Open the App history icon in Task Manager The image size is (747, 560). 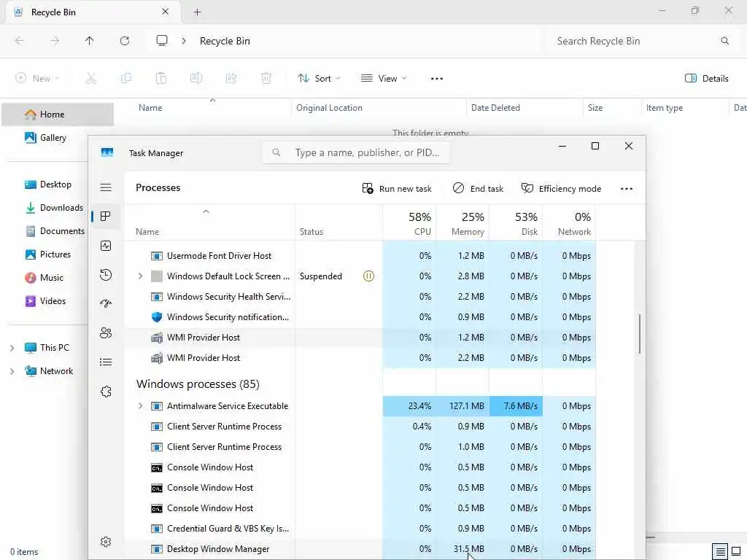pos(106,275)
